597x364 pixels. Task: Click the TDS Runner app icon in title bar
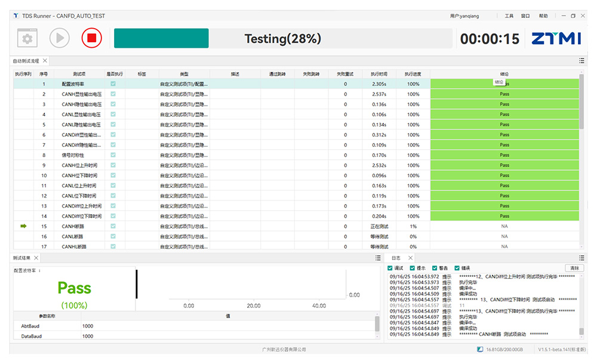pos(16,16)
